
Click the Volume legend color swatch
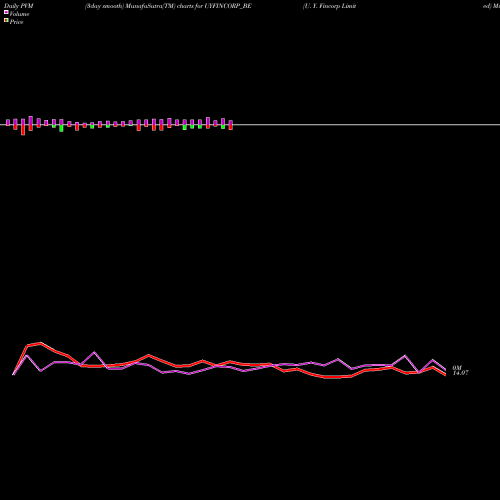[x=6, y=12]
